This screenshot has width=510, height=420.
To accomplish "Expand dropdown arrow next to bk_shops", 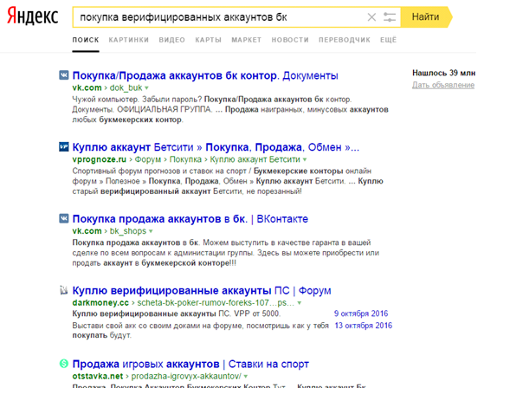I will point(151,231).
